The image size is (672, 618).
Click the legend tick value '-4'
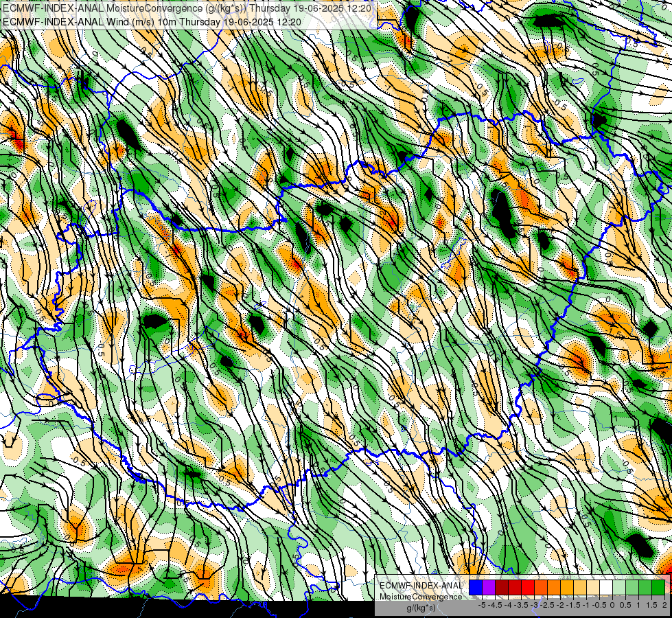click(x=508, y=605)
